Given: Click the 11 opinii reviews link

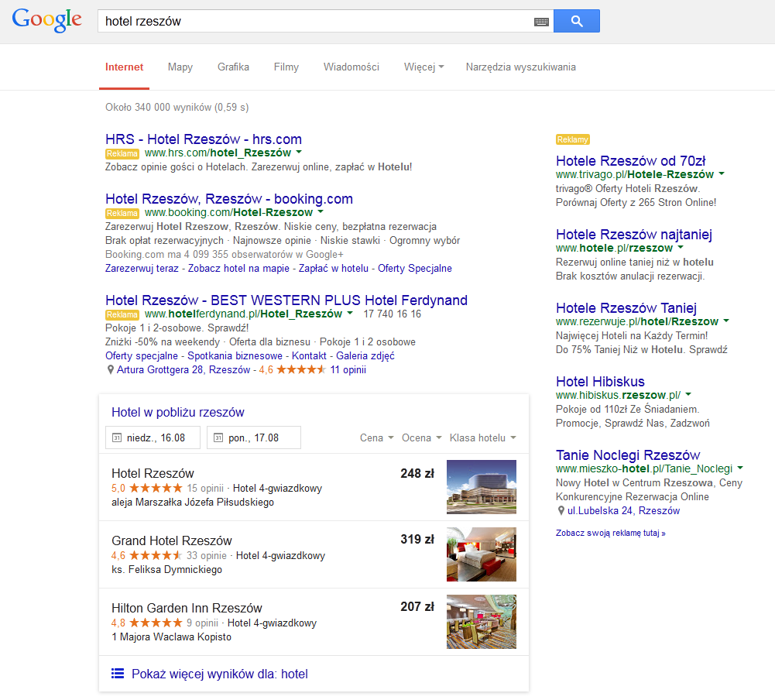Looking at the screenshot, I should click(x=348, y=369).
